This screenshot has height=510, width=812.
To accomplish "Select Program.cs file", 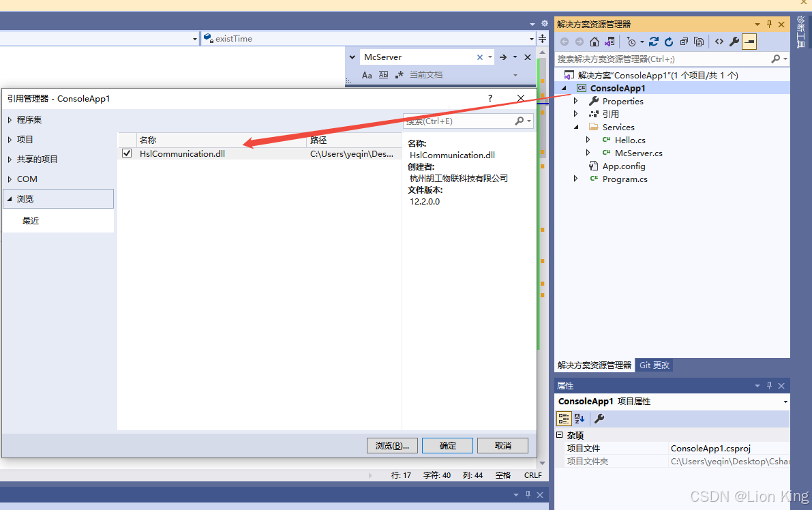I will [625, 179].
